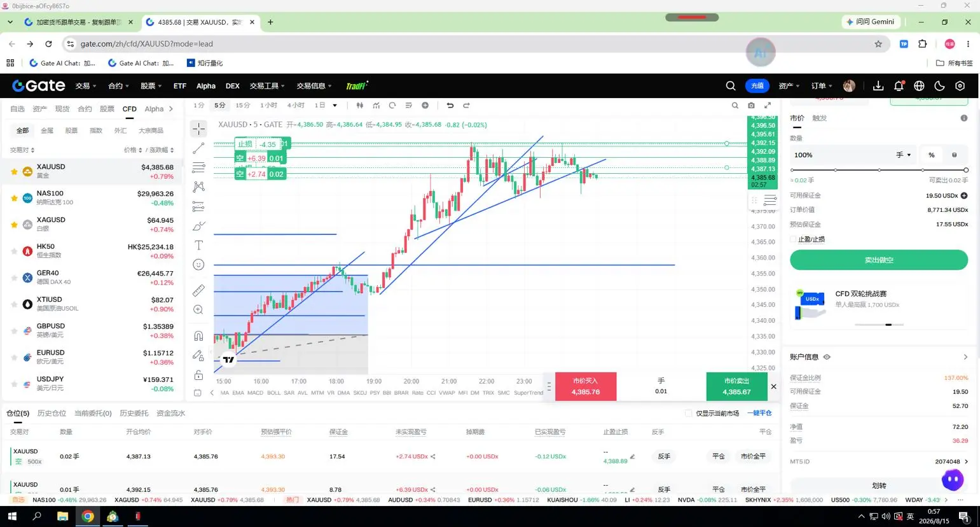Click the 卖出做空 button
Image resolution: width=980 pixels, height=527 pixels.
point(879,260)
